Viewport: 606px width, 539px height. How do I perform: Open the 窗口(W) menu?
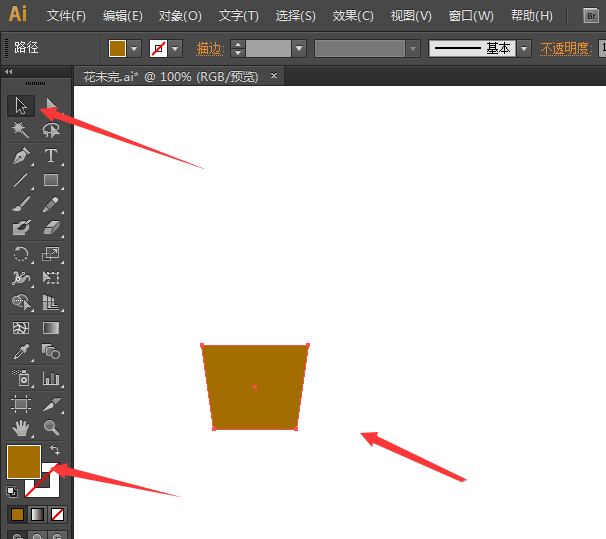(x=471, y=16)
